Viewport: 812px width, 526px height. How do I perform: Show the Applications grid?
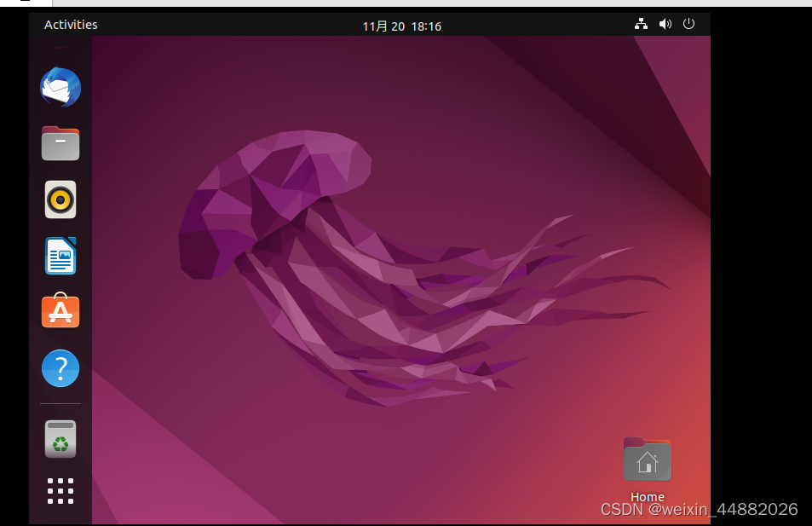tap(60, 491)
